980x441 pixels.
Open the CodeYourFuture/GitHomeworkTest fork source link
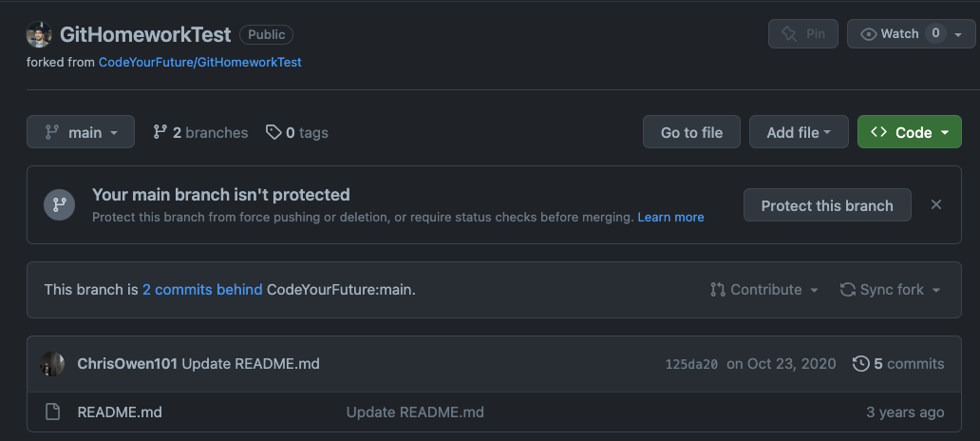tap(199, 62)
